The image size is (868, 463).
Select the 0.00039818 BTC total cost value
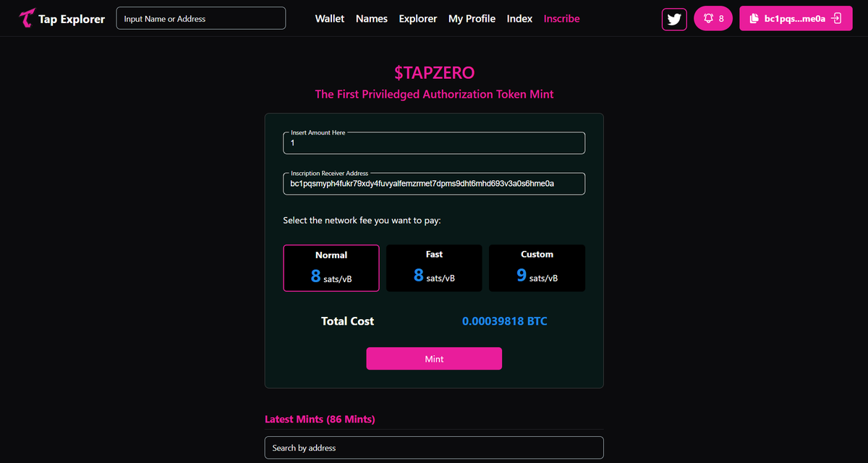pos(505,321)
